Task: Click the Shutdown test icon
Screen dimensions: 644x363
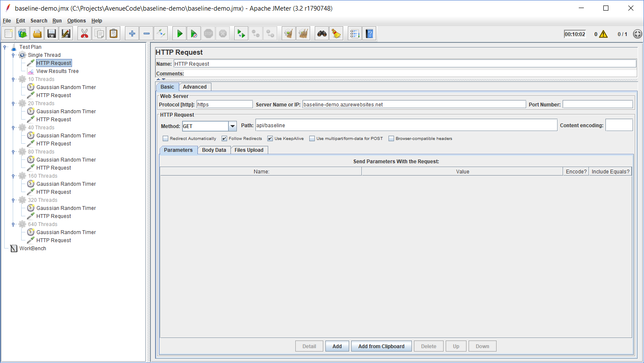Action: 223,34
